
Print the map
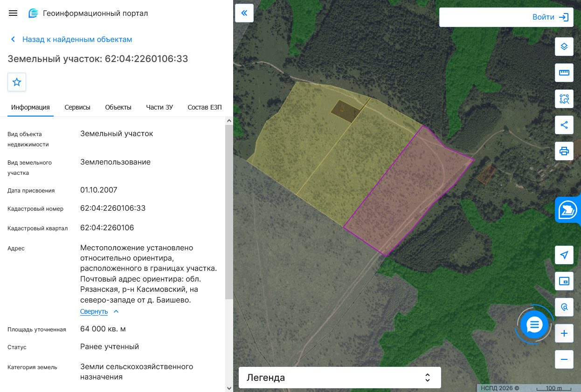pyautogui.click(x=564, y=151)
